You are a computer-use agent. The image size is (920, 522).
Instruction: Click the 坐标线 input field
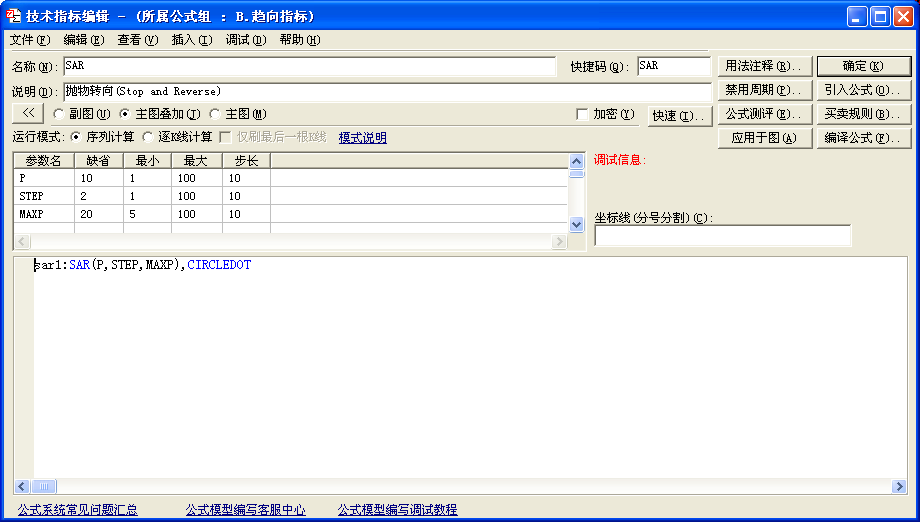pyautogui.click(x=722, y=235)
